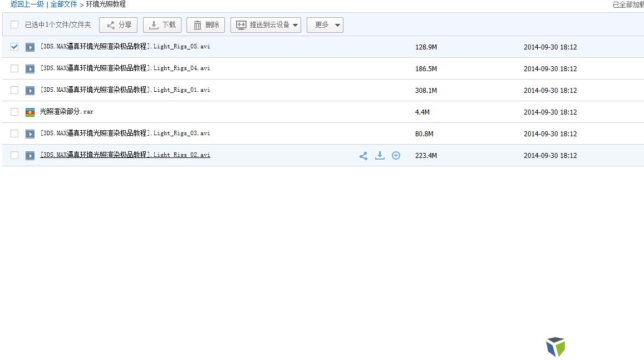The width and height of the screenshot is (644, 361).
Task: Click the 已选中1个文件/文件夹 selection label
Action: [x=58, y=25]
